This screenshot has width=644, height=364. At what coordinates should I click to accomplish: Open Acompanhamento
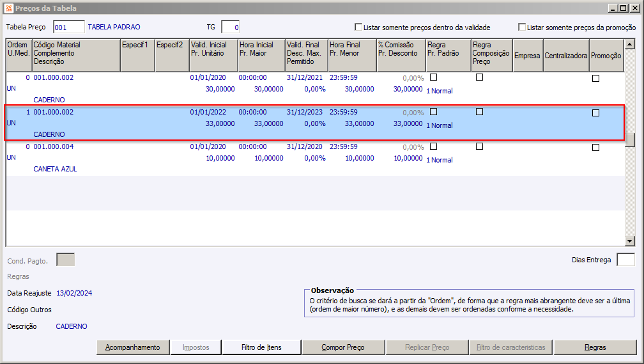click(x=133, y=347)
